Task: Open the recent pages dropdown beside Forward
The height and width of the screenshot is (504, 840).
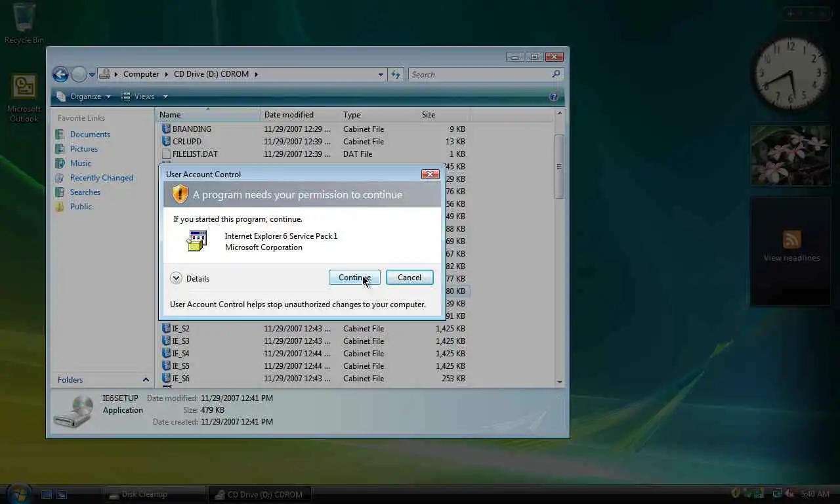Action: pyautogui.click(x=93, y=74)
